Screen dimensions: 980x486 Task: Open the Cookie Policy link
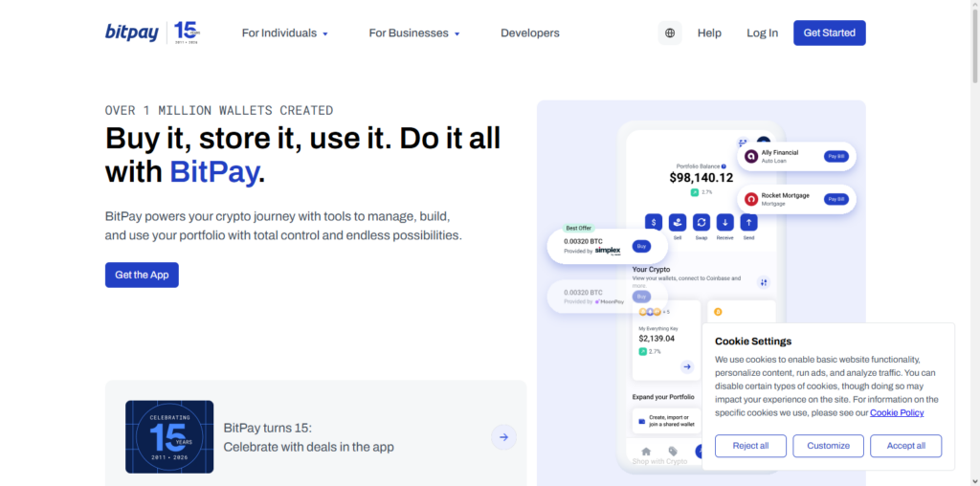coord(897,413)
